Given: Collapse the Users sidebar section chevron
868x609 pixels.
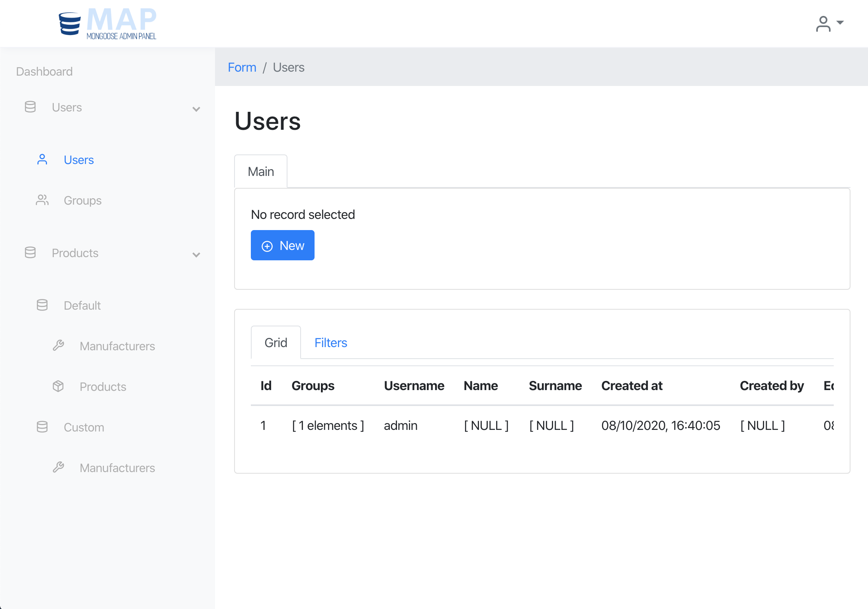Looking at the screenshot, I should click(x=196, y=109).
